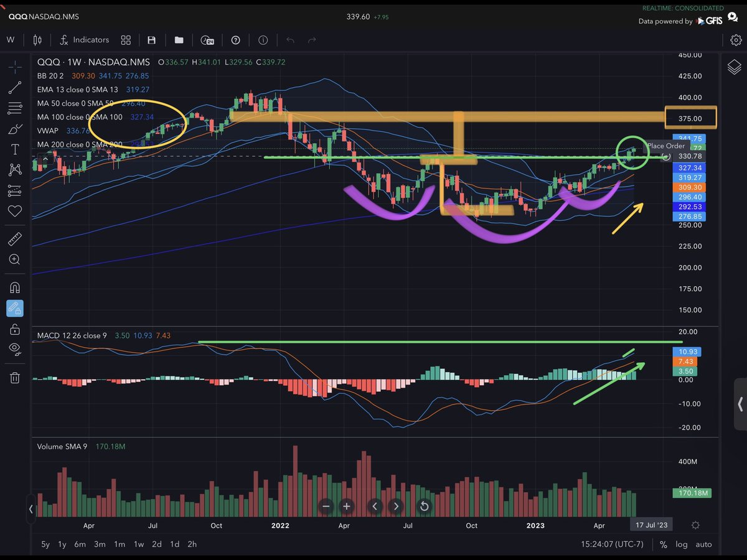Select the trend line drawing tool
Viewport: 747px width, 560px height.
point(16,88)
